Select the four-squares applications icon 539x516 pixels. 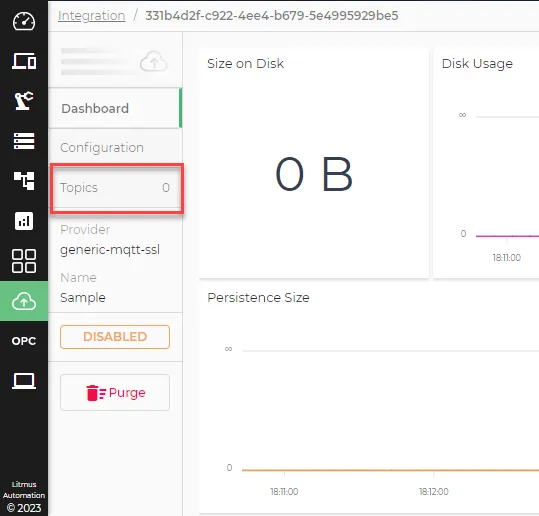point(24,261)
